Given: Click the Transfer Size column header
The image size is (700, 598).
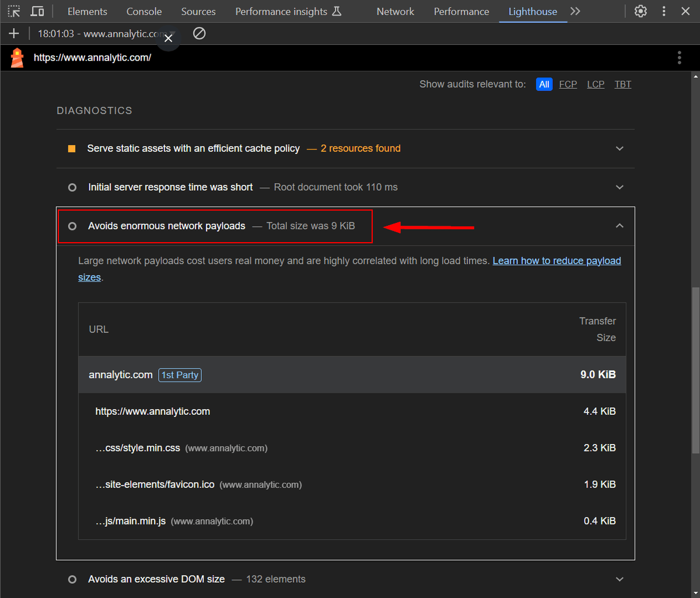Looking at the screenshot, I should [x=597, y=329].
